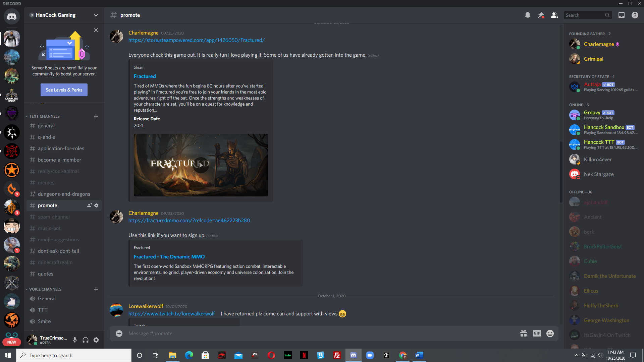Show pinned messages
Viewport: 644px width, 362px height.
(541, 15)
